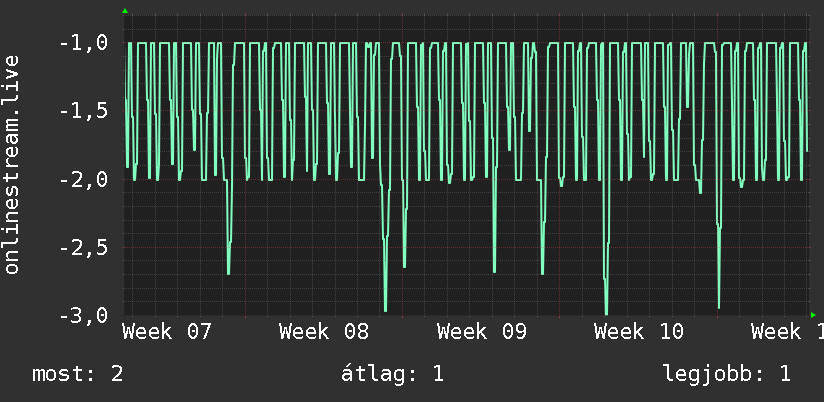Viewport: 824px width, 402px height.
Task: Click the "Week 08" x-axis label
Action: [x=324, y=332]
